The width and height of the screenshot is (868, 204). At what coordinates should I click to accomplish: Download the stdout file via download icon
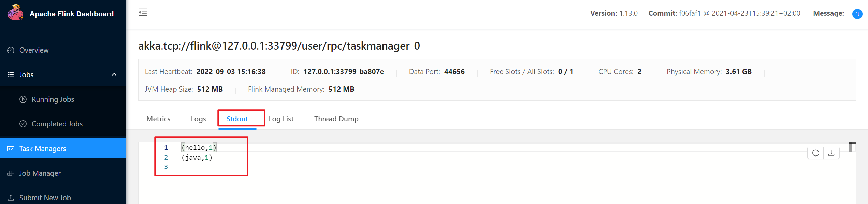[x=831, y=153]
